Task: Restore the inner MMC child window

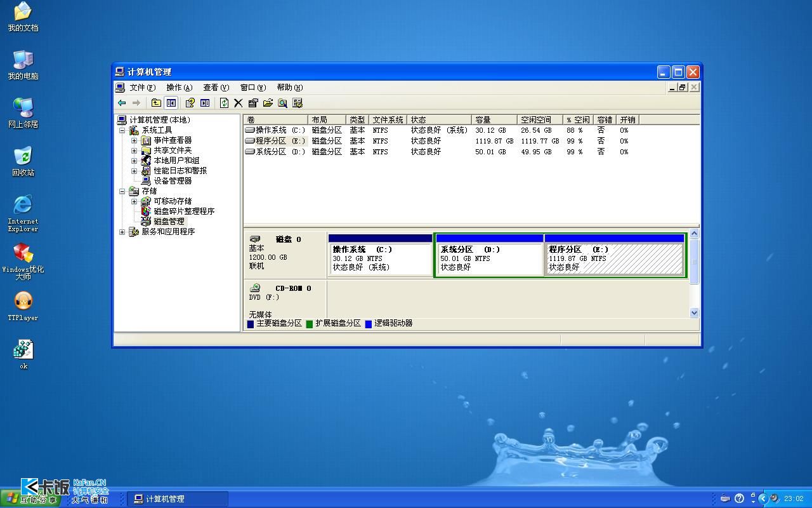Action: pos(683,88)
